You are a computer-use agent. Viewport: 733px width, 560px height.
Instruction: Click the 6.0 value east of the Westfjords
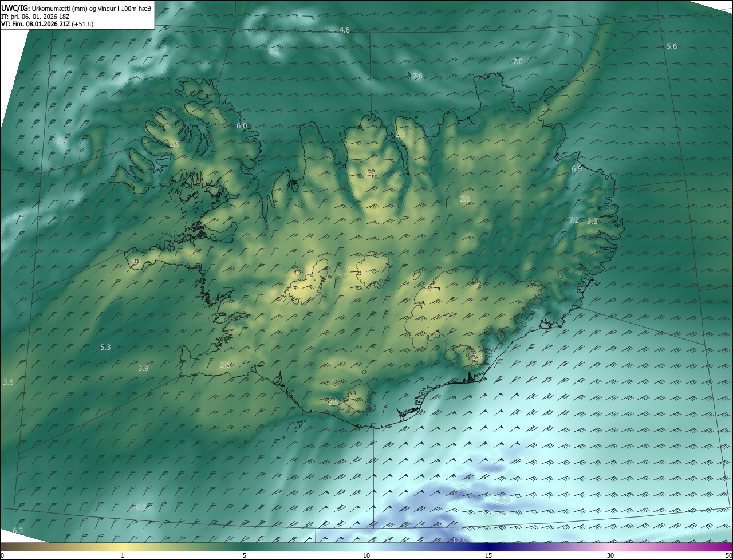[242, 125]
